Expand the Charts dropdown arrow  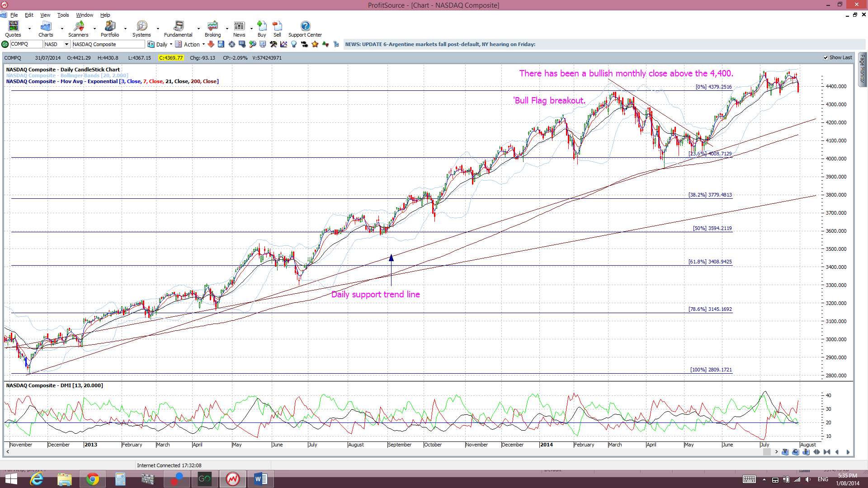point(62,29)
